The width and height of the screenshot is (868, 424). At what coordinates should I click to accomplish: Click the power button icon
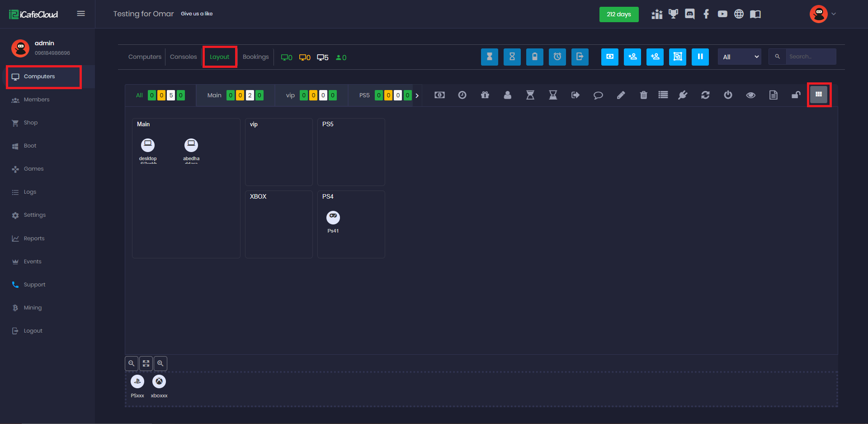(728, 95)
